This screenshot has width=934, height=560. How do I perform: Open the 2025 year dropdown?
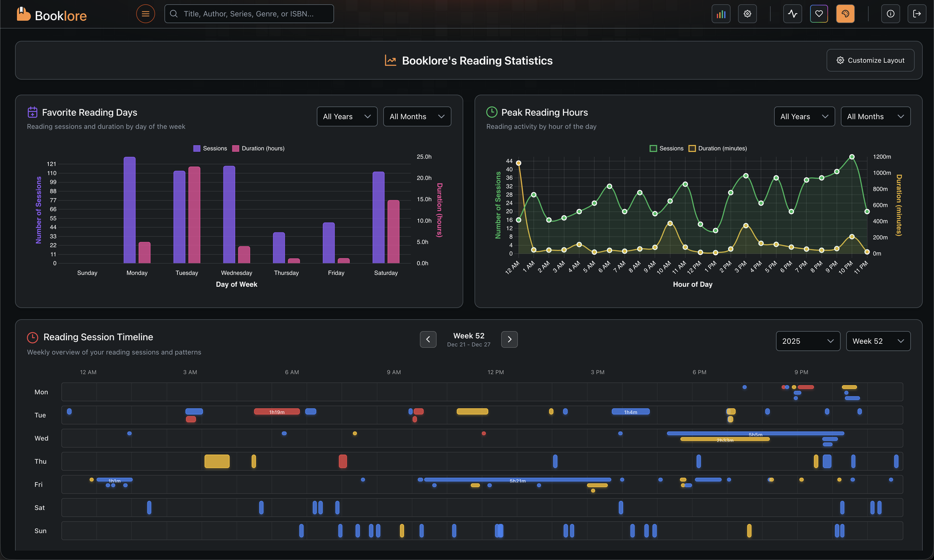[x=807, y=341]
